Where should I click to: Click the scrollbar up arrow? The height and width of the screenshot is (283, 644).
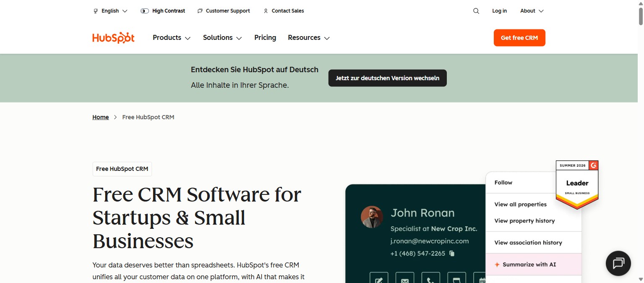click(641, 3)
